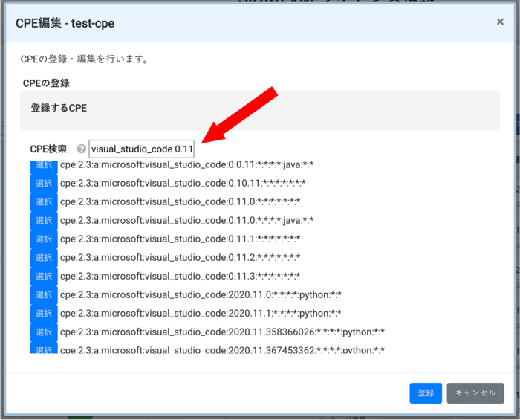Click text visual_studio_code:0.11.0 java
The width and height of the screenshot is (520, 420).
(187, 220)
